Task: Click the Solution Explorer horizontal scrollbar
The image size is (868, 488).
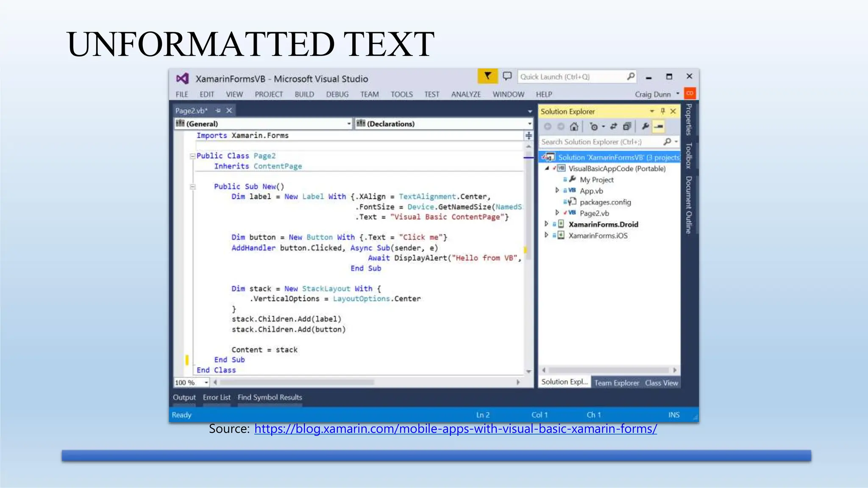Action: click(609, 370)
